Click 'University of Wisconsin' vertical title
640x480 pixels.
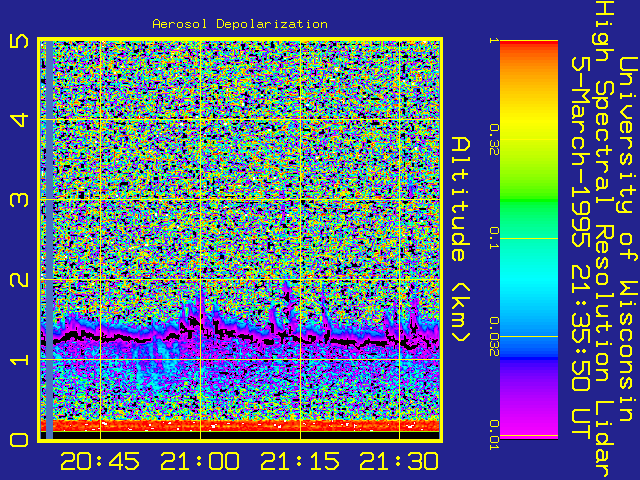pos(627,240)
